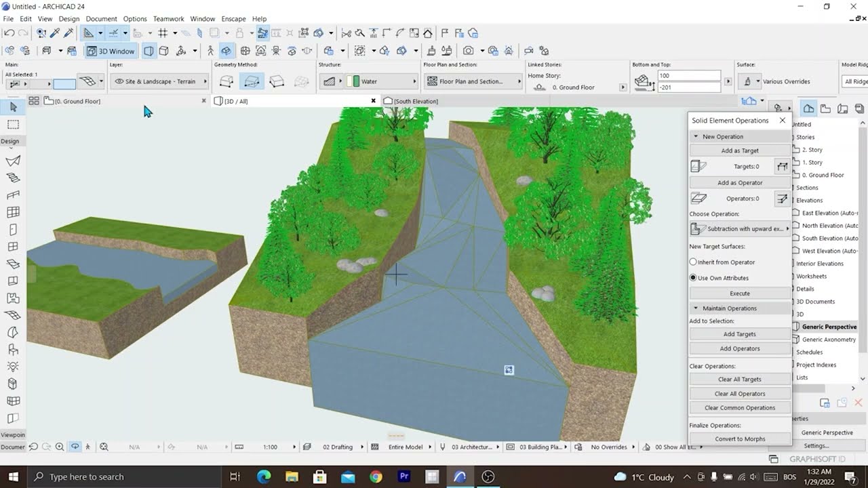Image resolution: width=868 pixels, height=488 pixels.
Task: Open the tab overview grid icon
Action: (33, 101)
